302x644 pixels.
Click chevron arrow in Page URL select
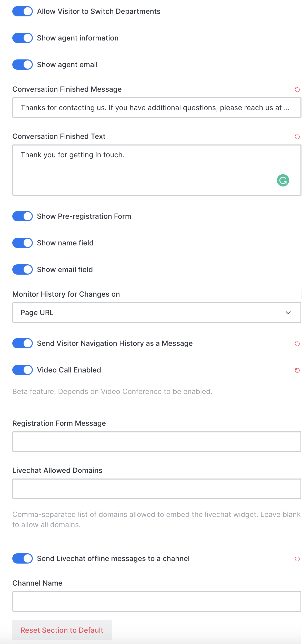tap(288, 313)
